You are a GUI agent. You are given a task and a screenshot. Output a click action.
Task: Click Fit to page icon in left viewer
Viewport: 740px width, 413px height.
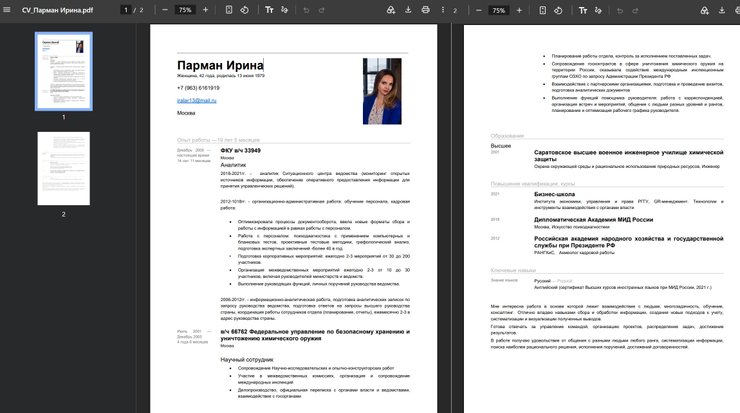[x=229, y=10]
